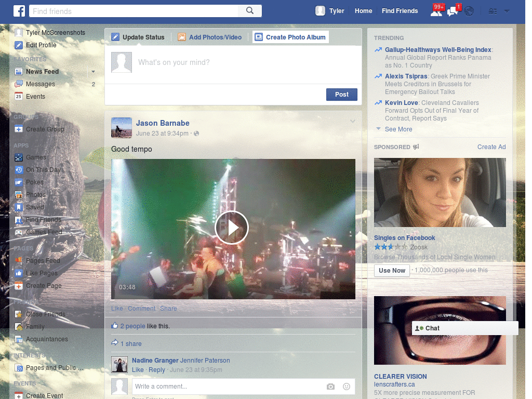Click the Pokes app icon

pyautogui.click(x=19, y=182)
